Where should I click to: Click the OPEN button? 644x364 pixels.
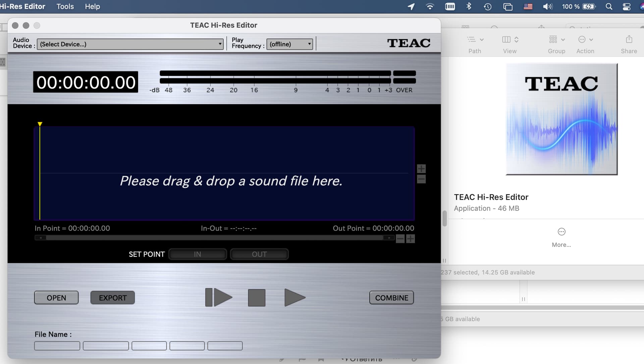click(56, 298)
